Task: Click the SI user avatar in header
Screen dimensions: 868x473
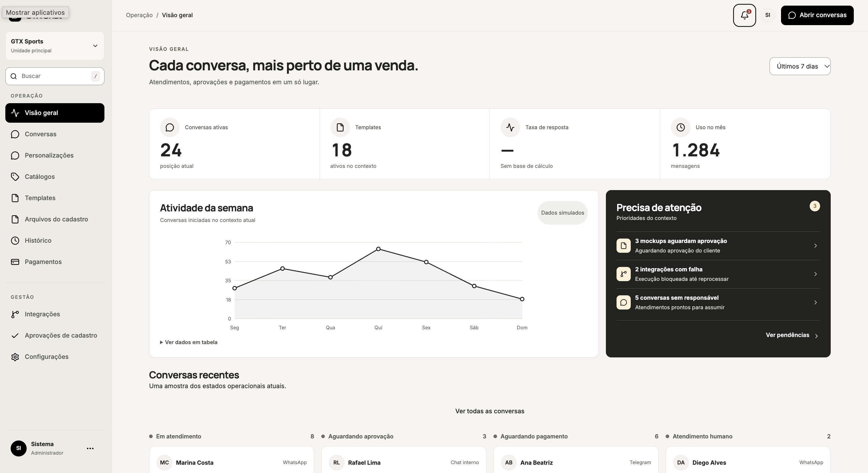Action: tap(768, 15)
